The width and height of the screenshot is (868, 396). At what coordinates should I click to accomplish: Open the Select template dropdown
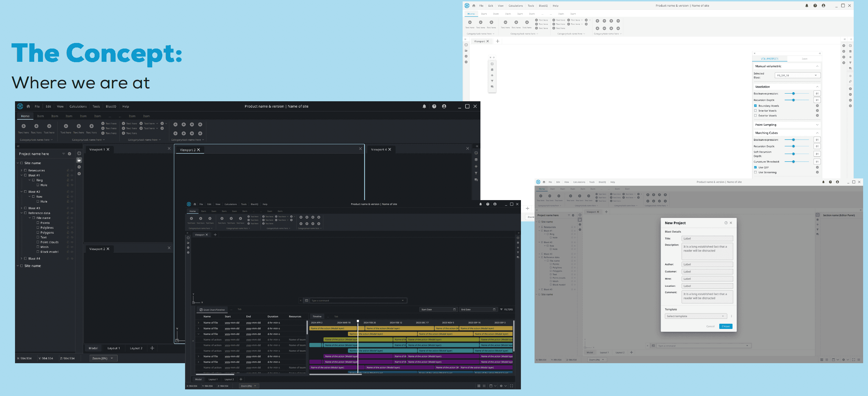pos(696,316)
